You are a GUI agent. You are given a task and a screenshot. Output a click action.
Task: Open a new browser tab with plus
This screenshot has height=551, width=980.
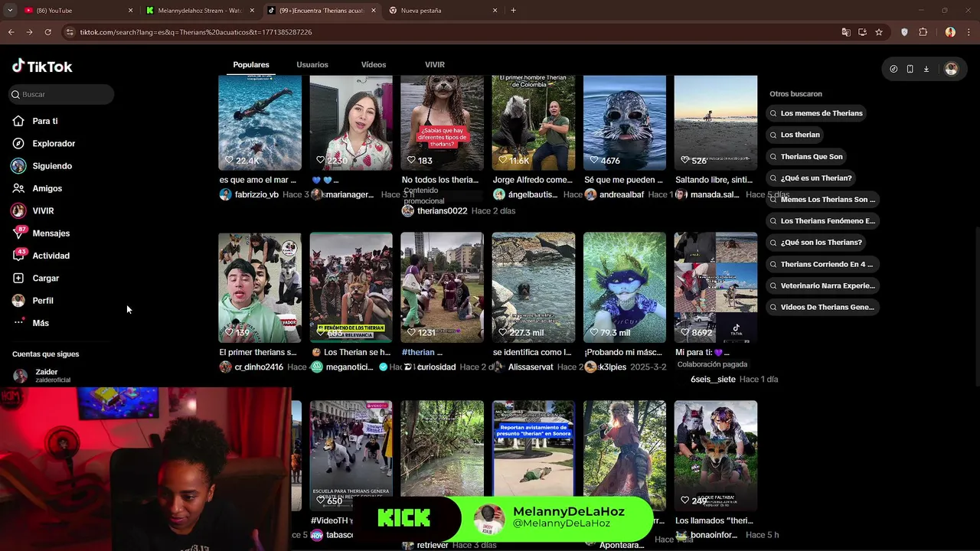(x=513, y=11)
